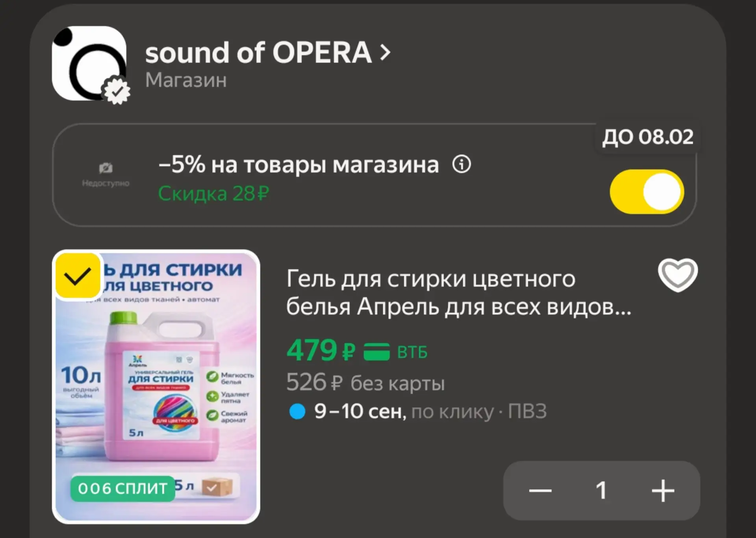Disable the −5% store discount toggle
The image size is (756, 538).
[647, 192]
